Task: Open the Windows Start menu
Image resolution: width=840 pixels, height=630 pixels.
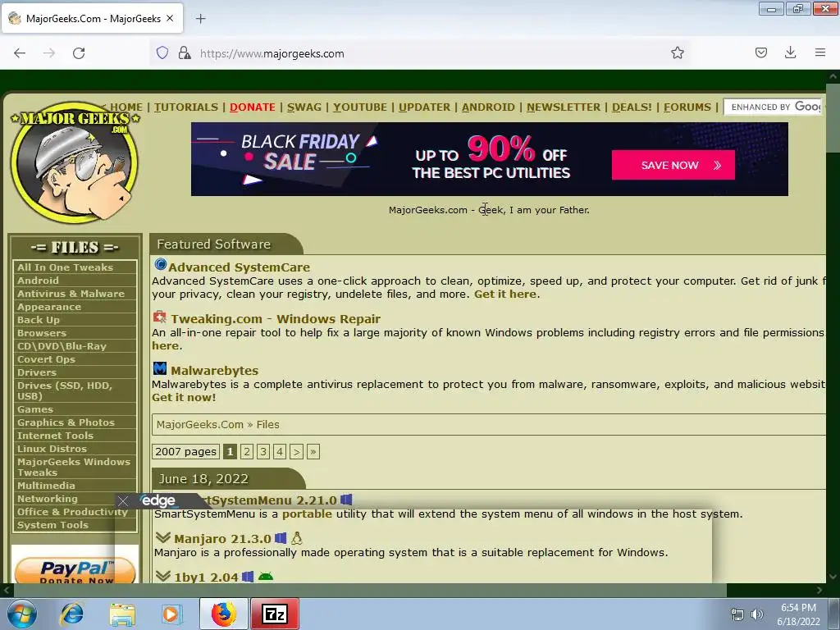Action: click(21, 614)
